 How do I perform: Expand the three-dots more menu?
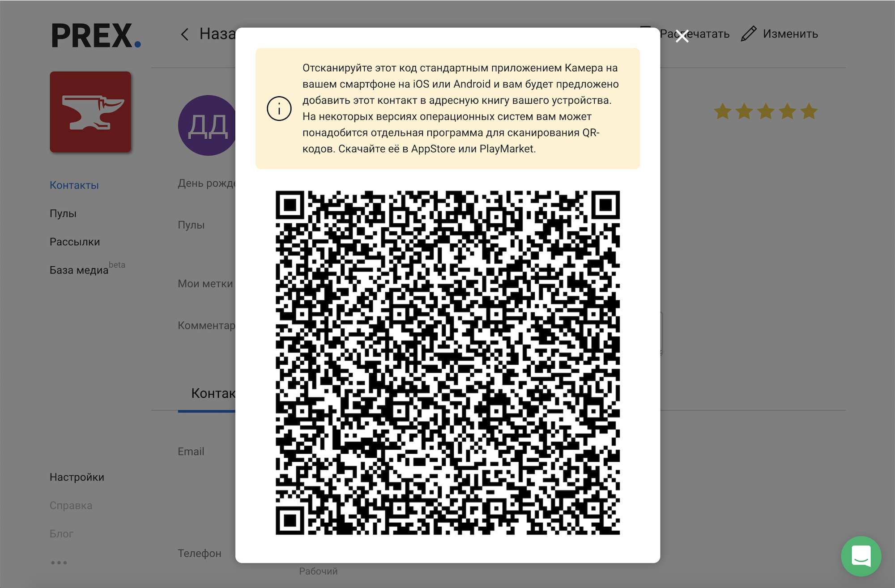pyautogui.click(x=59, y=562)
